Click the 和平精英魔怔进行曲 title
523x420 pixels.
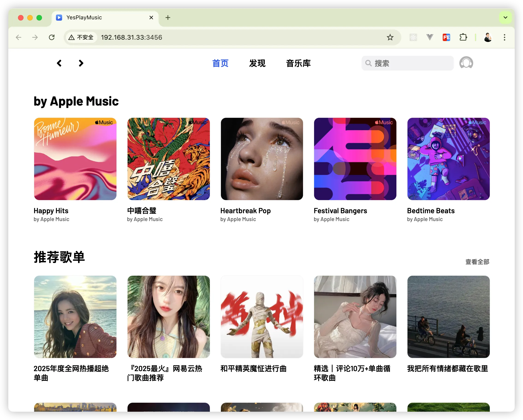[253, 369]
